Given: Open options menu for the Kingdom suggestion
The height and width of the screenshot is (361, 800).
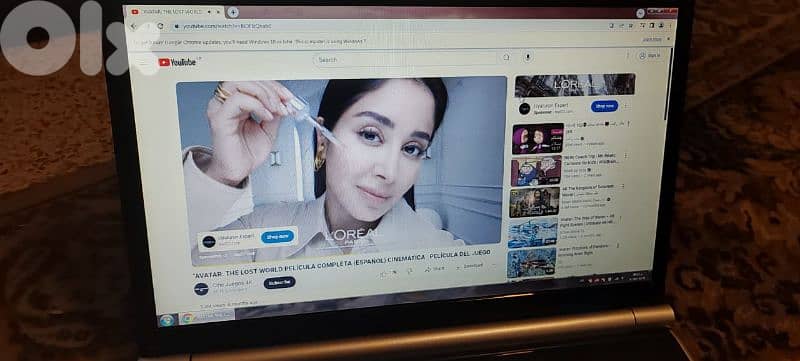Looking at the screenshot, I should pyautogui.click(x=622, y=187).
